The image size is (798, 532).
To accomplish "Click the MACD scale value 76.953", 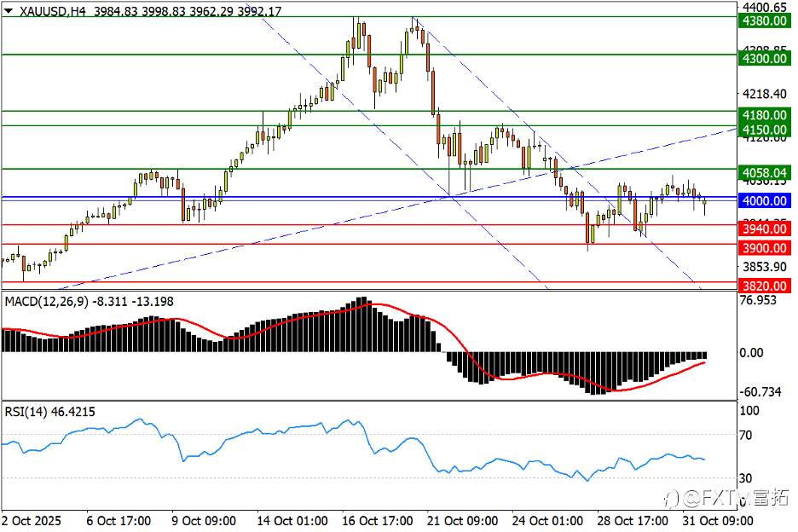I will 758,300.
